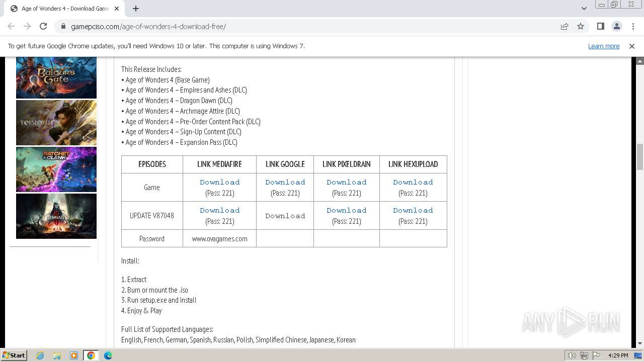The image size is (644, 362).
Task: Open the browser side panel
Action: click(x=600, y=26)
